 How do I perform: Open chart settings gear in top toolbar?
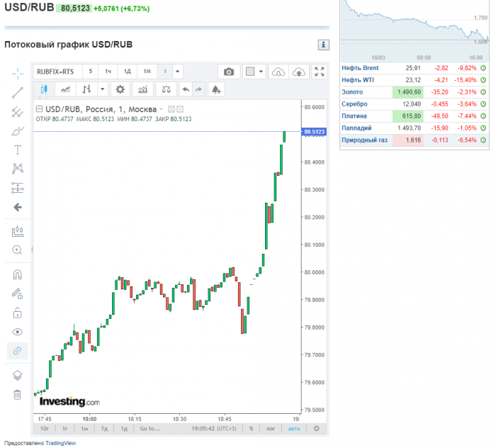[120, 89]
